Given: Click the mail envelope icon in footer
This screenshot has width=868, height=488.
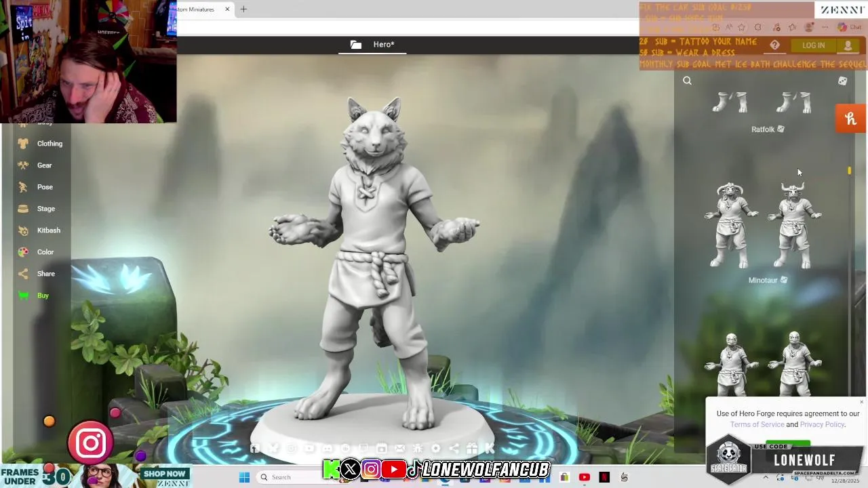Looking at the screenshot, I should [x=400, y=449].
